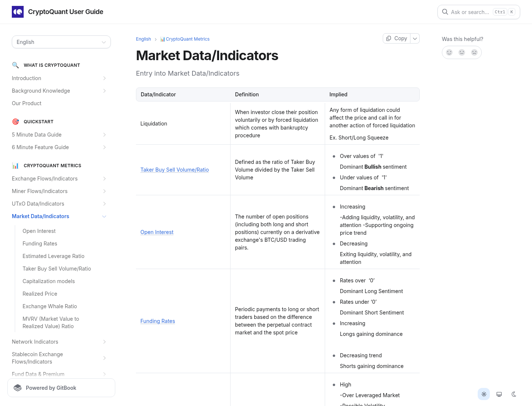
Task: Open the English language dropdown
Action: tap(61, 42)
